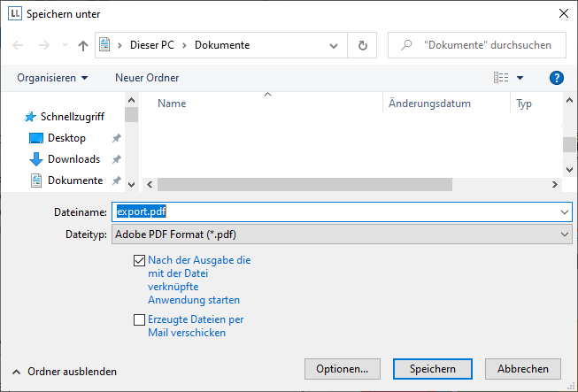Uncheck Nach der Ausgabe Anwendung starten

point(139,261)
